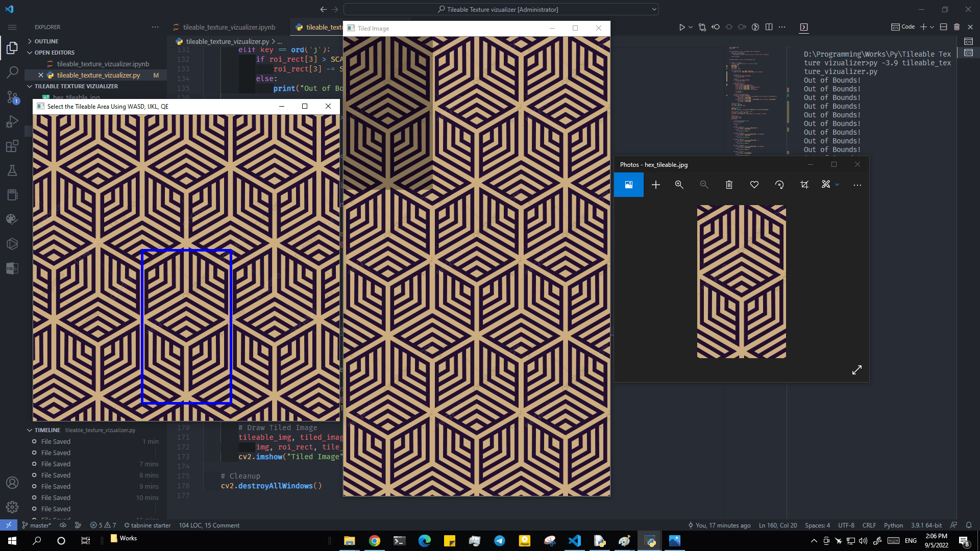Select UTF-8 encoding in status bar
The width and height of the screenshot is (980, 551).
pos(846,525)
